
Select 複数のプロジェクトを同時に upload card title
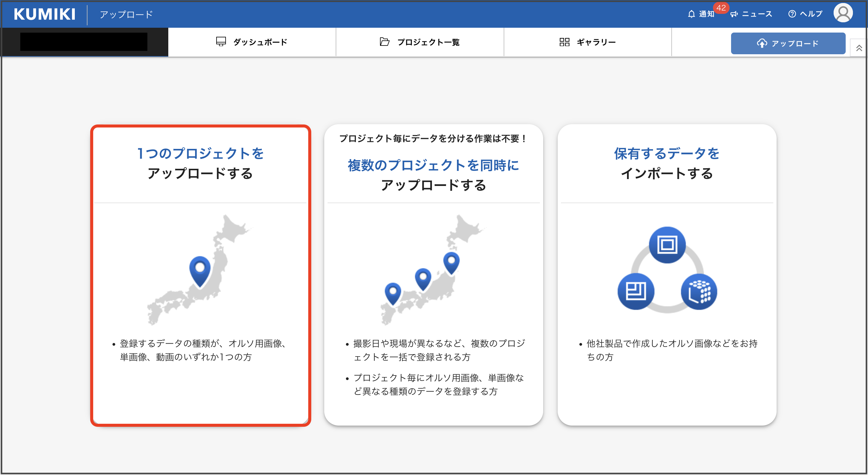(433, 175)
